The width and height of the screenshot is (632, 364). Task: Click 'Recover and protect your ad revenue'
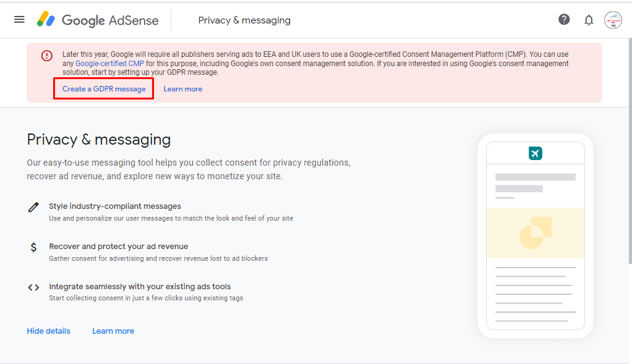click(x=119, y=247)
